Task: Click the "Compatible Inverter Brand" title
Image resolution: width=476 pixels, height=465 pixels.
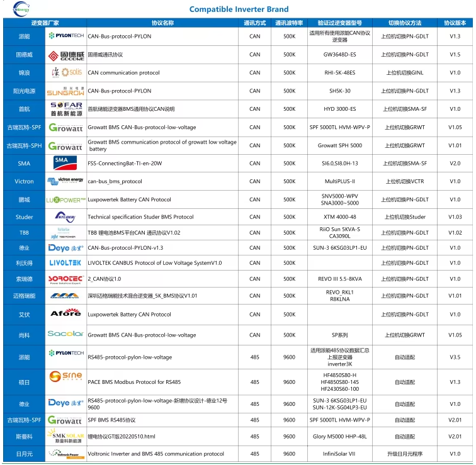Action: click(239, 9)
